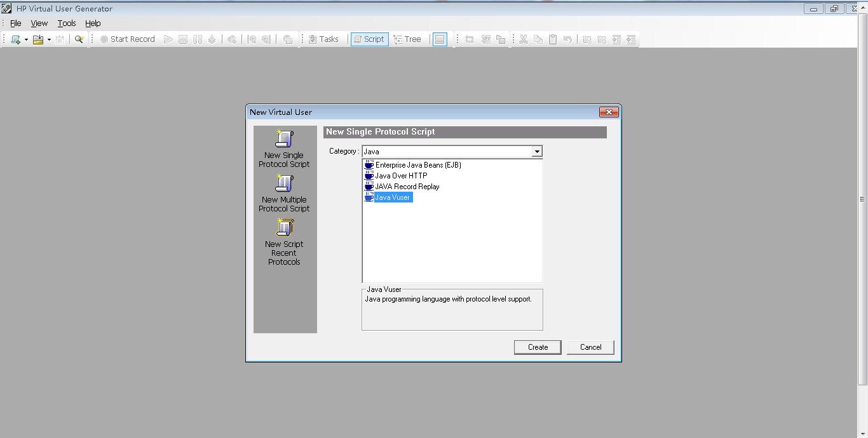Open the Tools menu

pyautogui.click(x=67, y=23)
